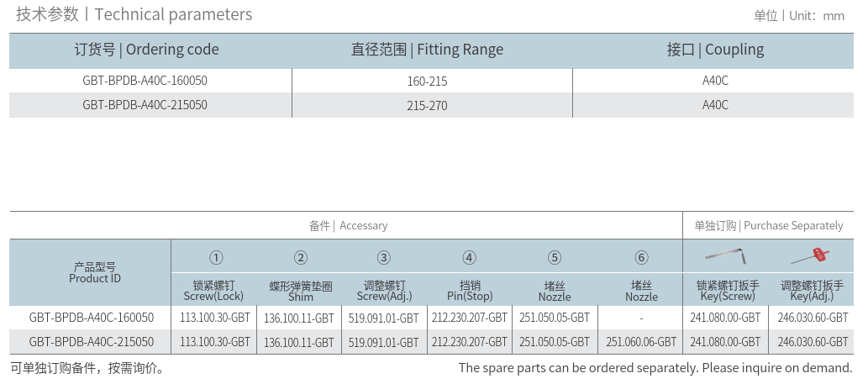Click the circled number 5 icon

point(554,258)
